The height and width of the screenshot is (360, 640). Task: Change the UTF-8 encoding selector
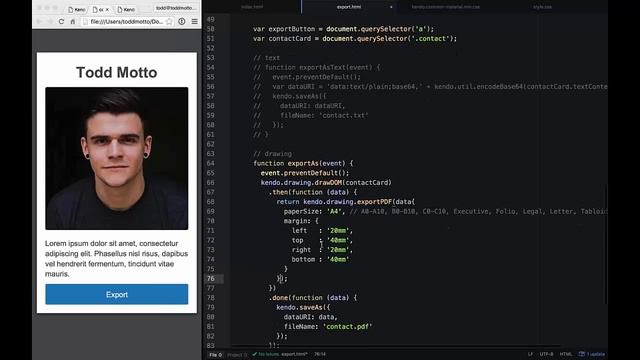(546, 354)
